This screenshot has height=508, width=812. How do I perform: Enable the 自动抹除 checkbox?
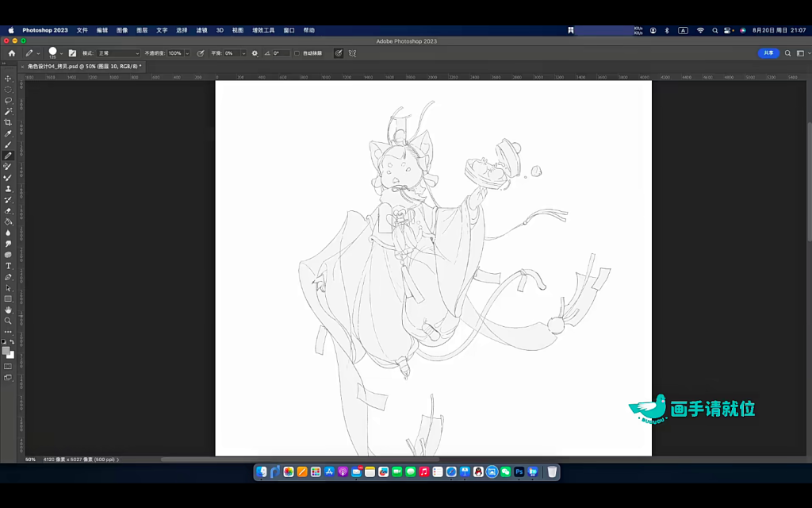(x=297, y=53)
